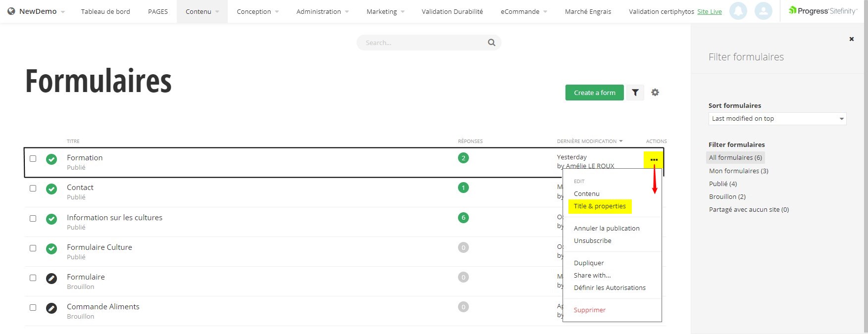Choose Title & properties from the menu
Image resolution: width=868 pixels, height=334 pixels.
(600, 206)
